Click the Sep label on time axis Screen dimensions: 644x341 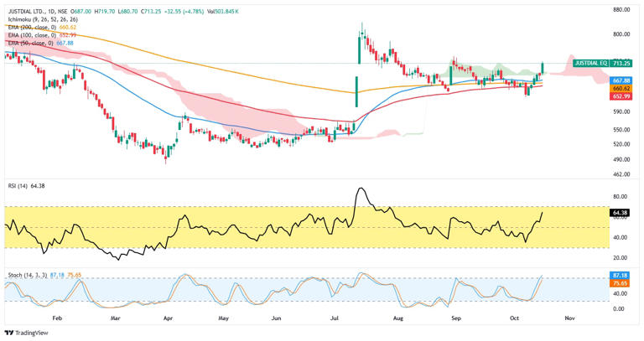pos(456,318)
